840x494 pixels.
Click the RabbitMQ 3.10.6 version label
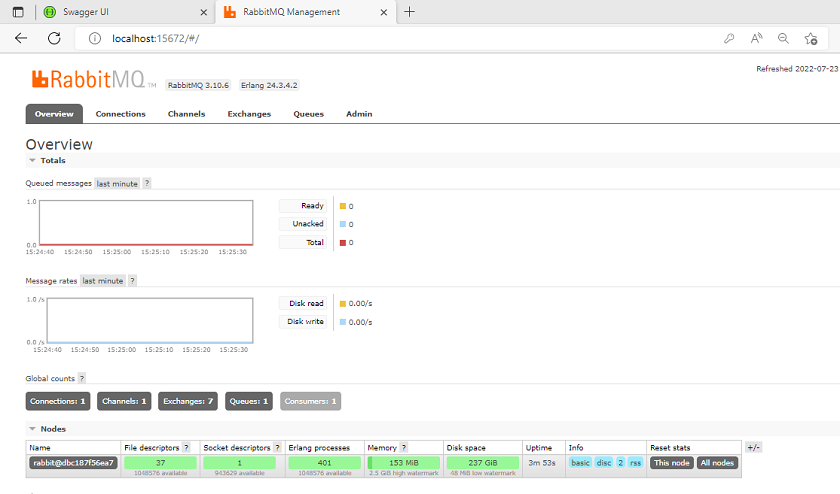198,85
